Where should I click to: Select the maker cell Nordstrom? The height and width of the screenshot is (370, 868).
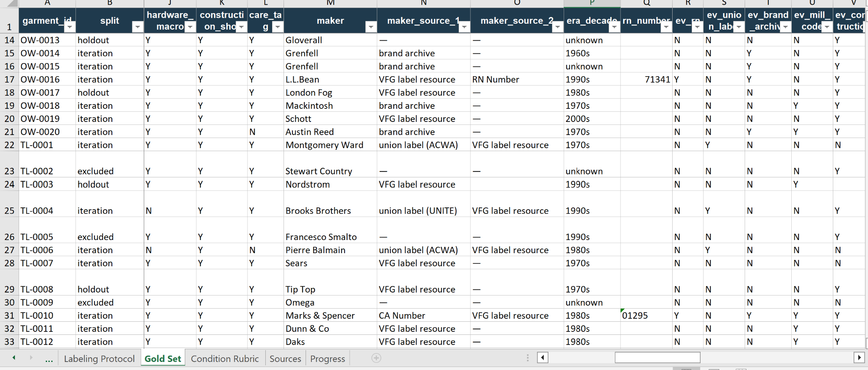tap(330, 184)
